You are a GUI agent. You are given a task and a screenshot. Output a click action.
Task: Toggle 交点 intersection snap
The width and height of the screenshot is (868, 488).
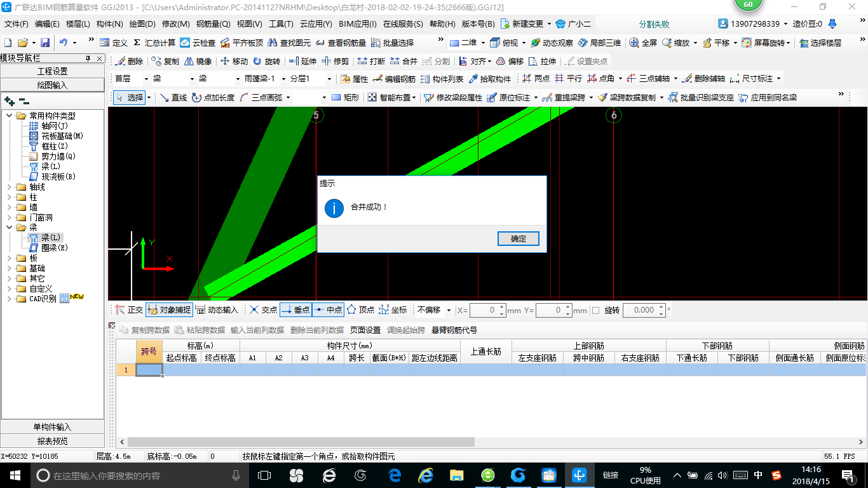(x=263, y=310)
